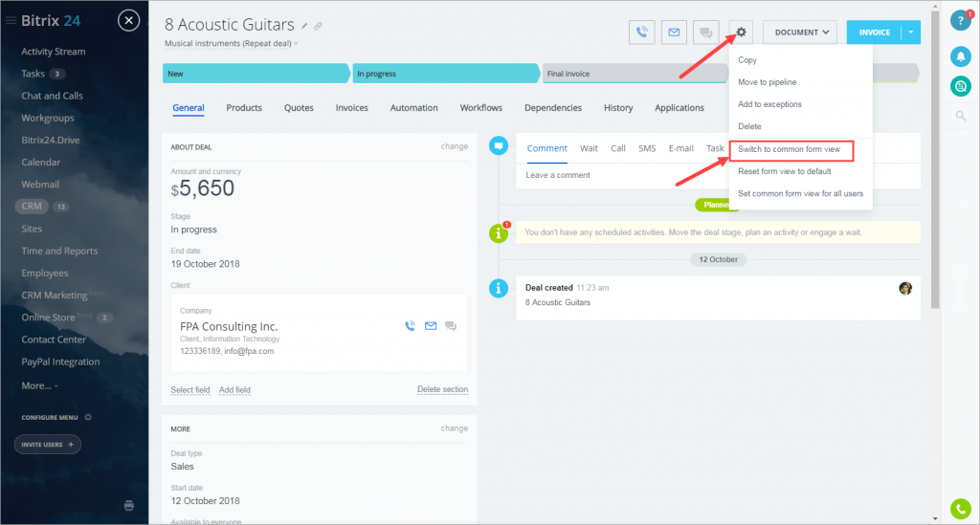Open Activity Stream in the sidebar
Screen dimensions: 980x525
[x=54, y=52]
